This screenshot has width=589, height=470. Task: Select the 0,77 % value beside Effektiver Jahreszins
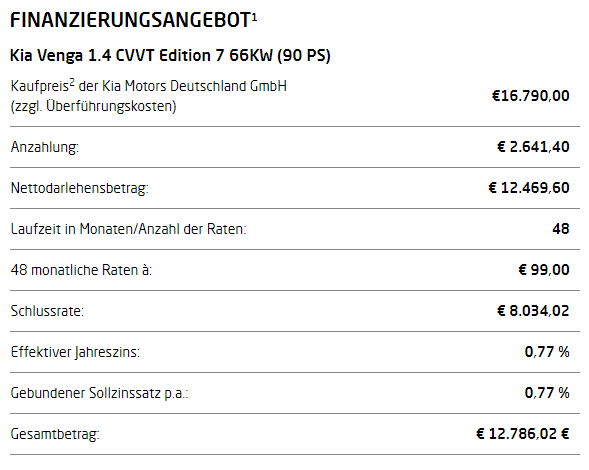click(x=547, y=352)
